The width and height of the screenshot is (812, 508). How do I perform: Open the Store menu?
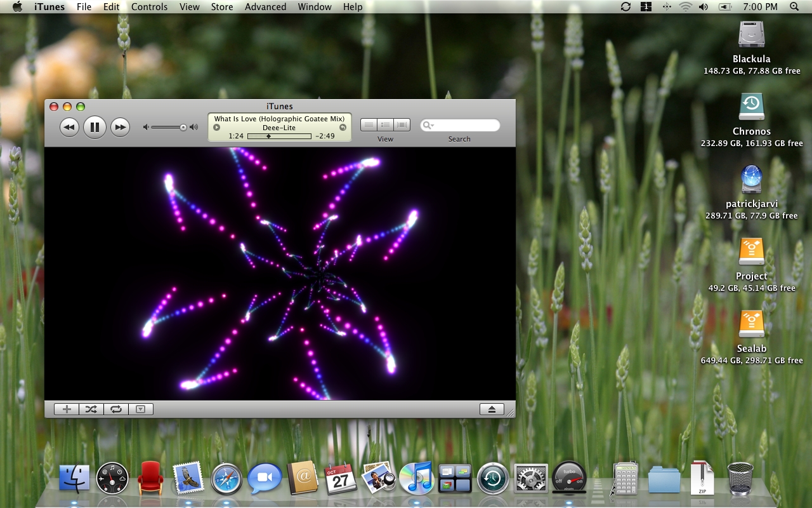(x=222, y=7)
